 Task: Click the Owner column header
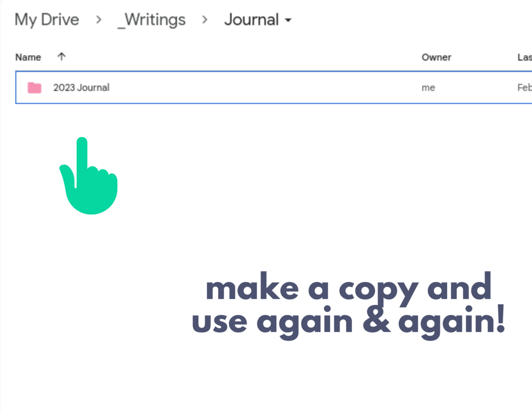(436, 57)
